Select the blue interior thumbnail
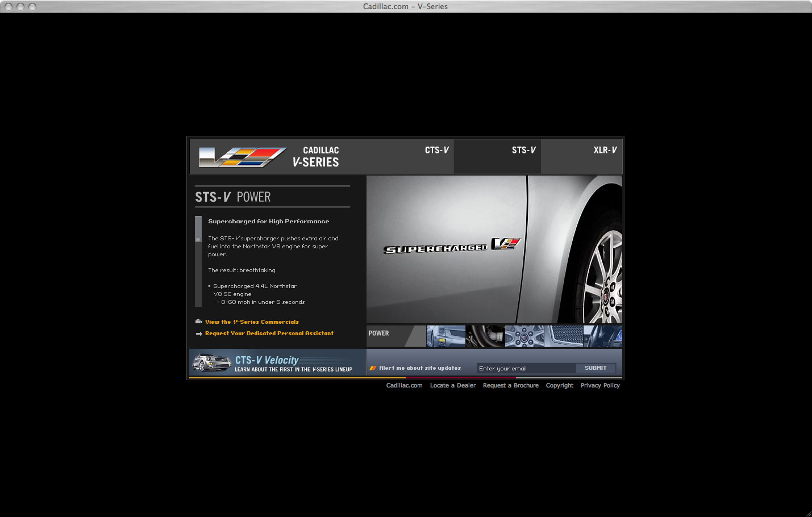This screenshot has height=517, width=812. 603,336
